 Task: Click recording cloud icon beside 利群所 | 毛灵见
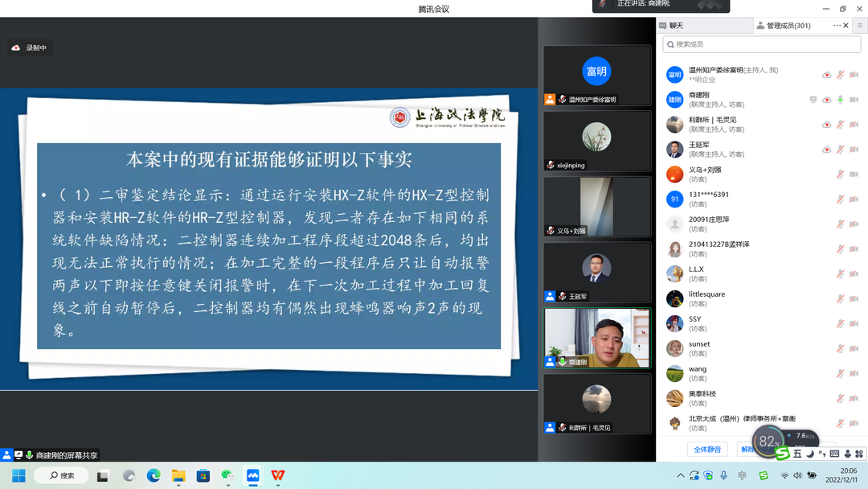tap(826, 125)
